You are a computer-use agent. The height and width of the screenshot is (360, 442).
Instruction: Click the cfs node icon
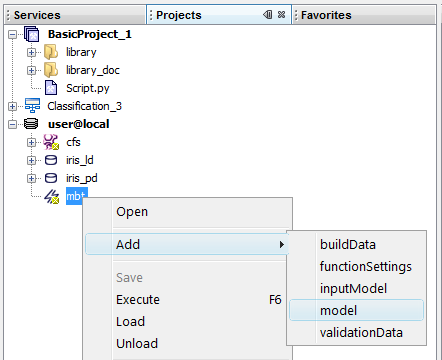51,142
